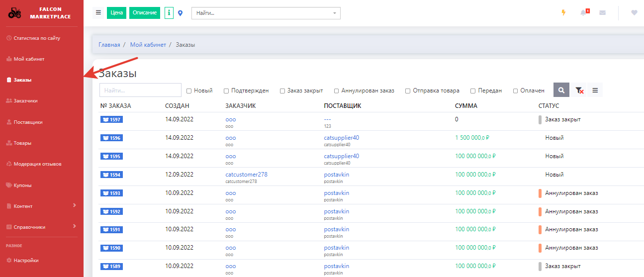The height and width of the screenshot is (277, 644).
Task: Click the blue map location pin icon
Action: [x=180, y=13]
